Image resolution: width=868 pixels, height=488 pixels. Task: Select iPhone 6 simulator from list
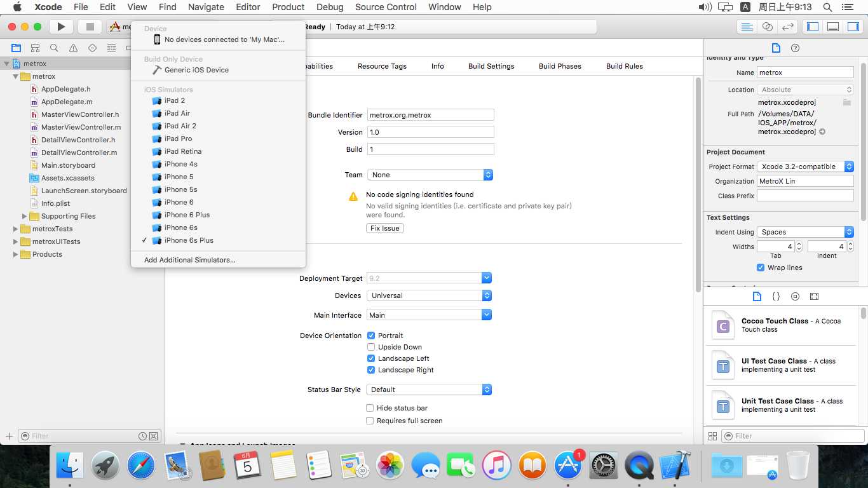[218, 202]
